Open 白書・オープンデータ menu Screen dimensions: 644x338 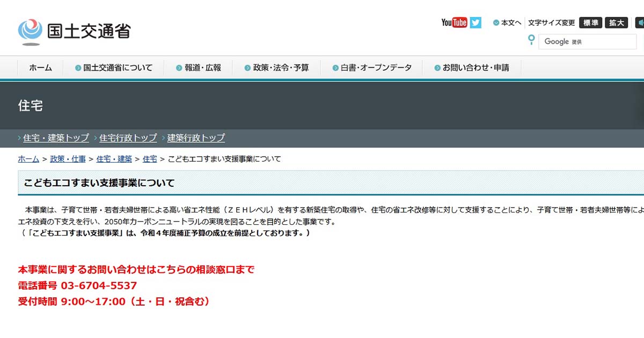pyautogui.click(x=372, y=68)
